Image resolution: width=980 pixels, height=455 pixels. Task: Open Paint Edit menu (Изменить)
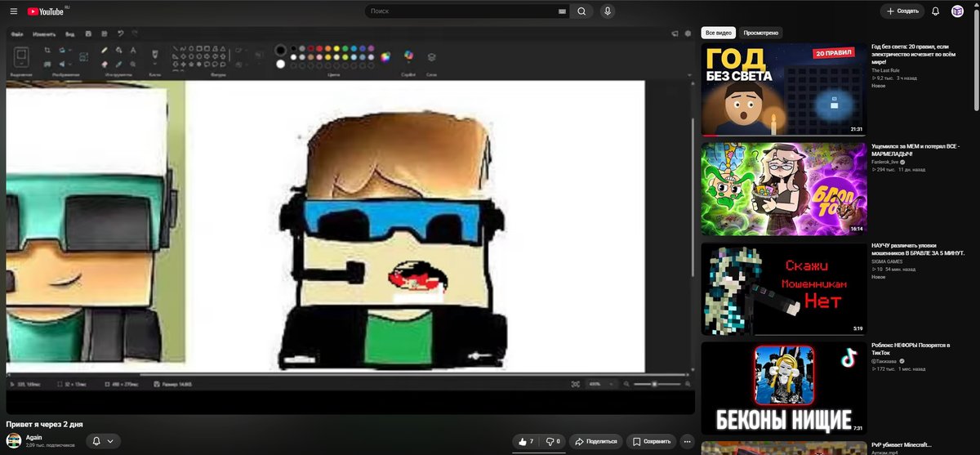click(x=44, y=34)
